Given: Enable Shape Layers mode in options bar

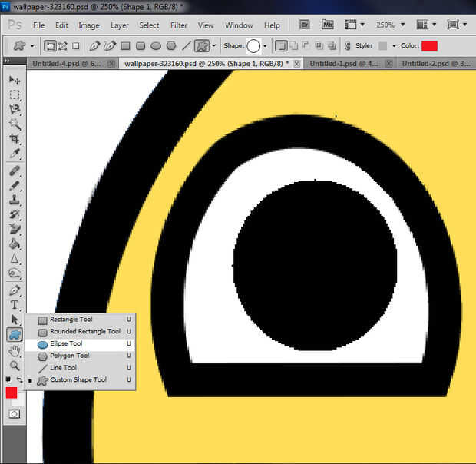Looking at the screenshot, I should click(x=50, y=46).
